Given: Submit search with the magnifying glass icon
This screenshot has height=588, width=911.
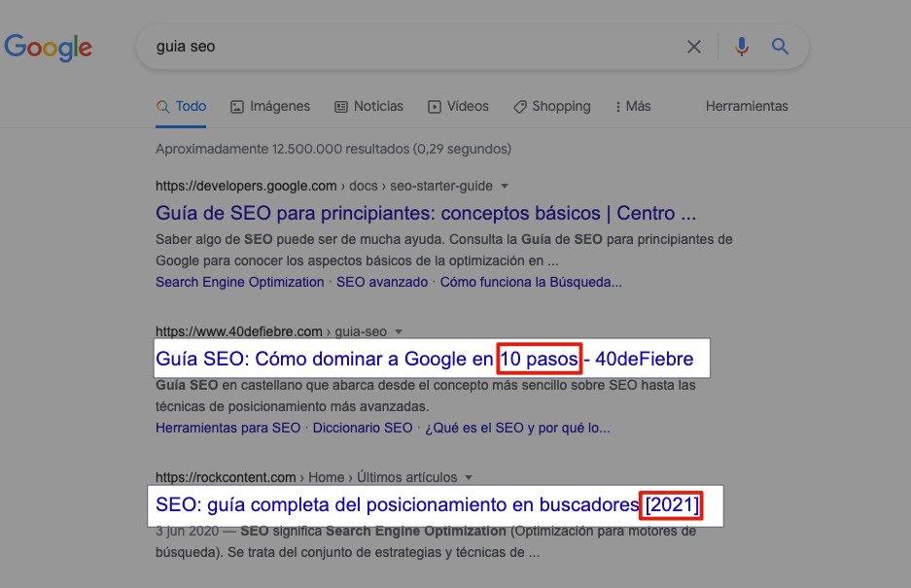Looking at the screenshot, I should 780,47.
